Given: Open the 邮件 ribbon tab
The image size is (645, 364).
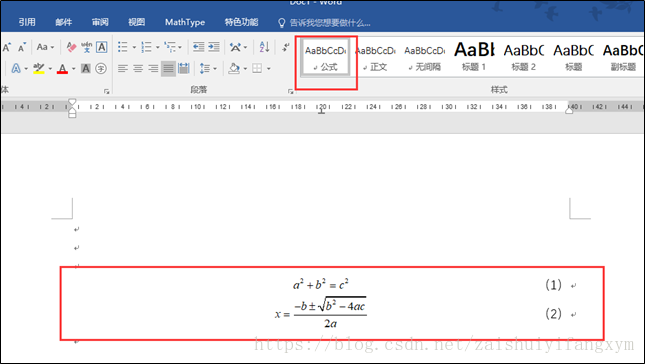Looking at the screenshot, I should click(x=64, y=22).
